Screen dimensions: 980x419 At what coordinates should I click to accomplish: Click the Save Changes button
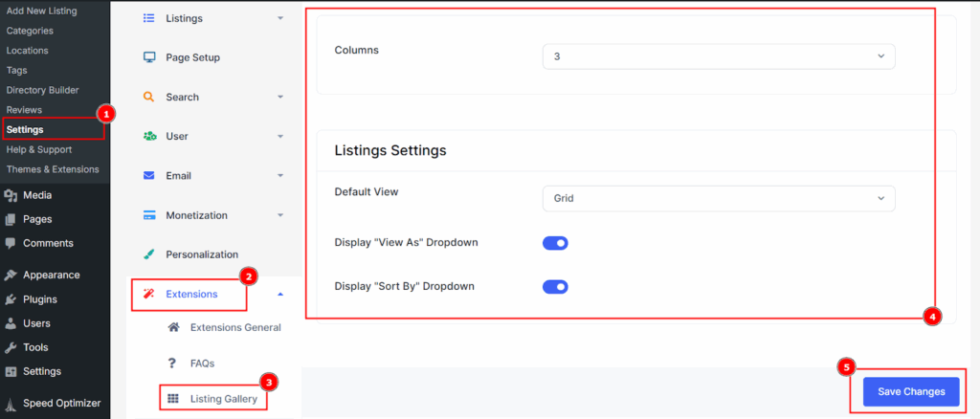(x=911, y=391)
